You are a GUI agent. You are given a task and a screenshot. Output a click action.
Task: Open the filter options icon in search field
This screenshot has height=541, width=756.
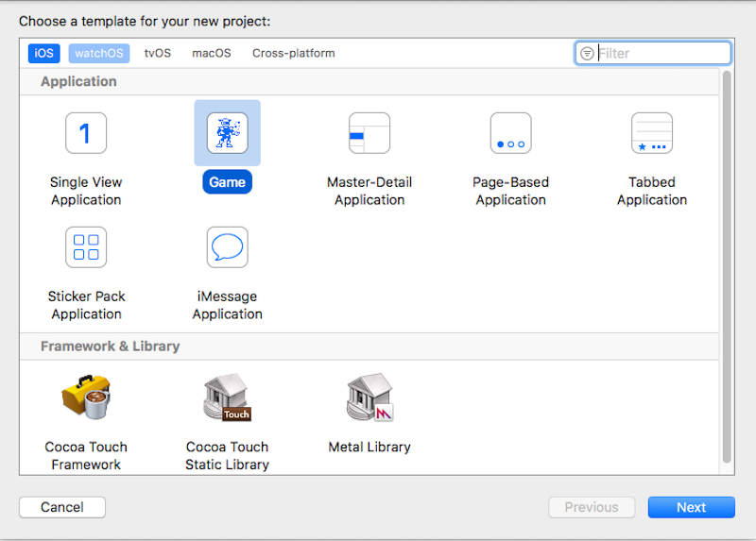pyautogui.click(x=587, y=53)
